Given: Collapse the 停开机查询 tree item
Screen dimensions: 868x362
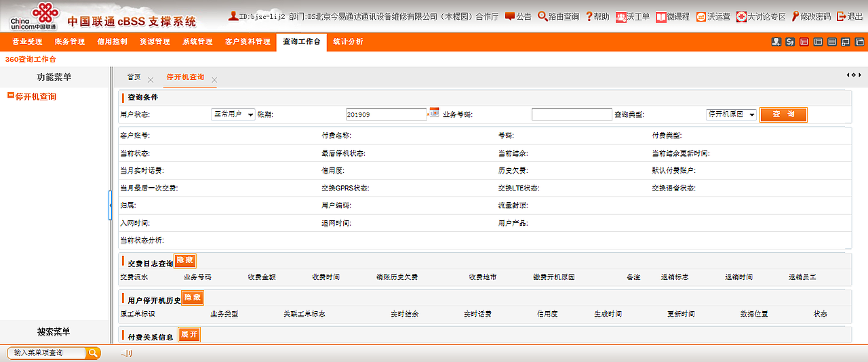Looking at the screenshot, I should pos(11,96).
